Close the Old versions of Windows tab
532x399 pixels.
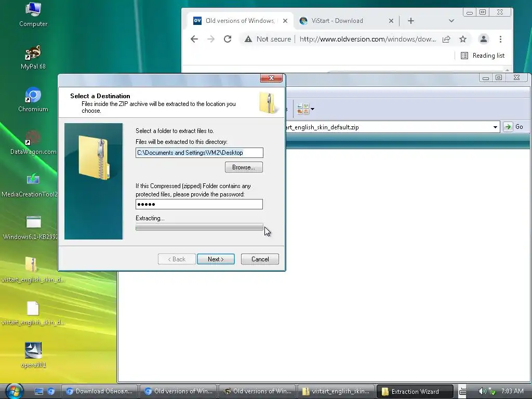tap(285, 21)
